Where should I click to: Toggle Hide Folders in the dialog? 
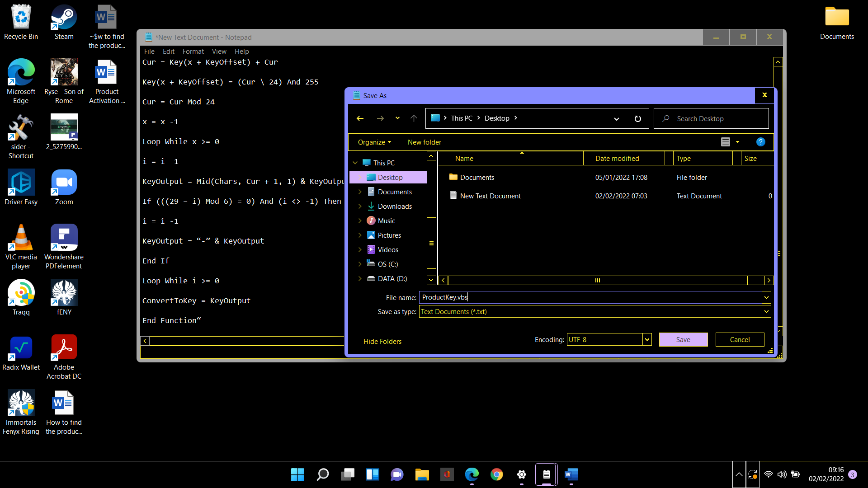382,341
